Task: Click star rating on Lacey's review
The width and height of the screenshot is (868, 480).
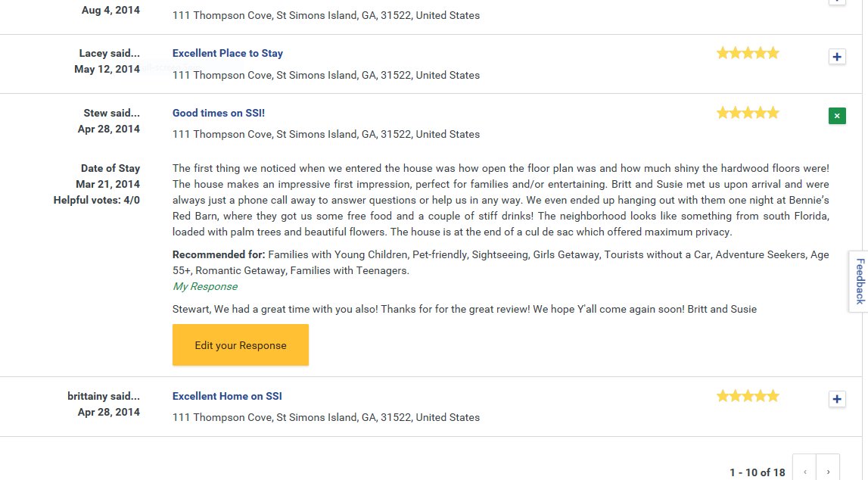Action: 748,53
